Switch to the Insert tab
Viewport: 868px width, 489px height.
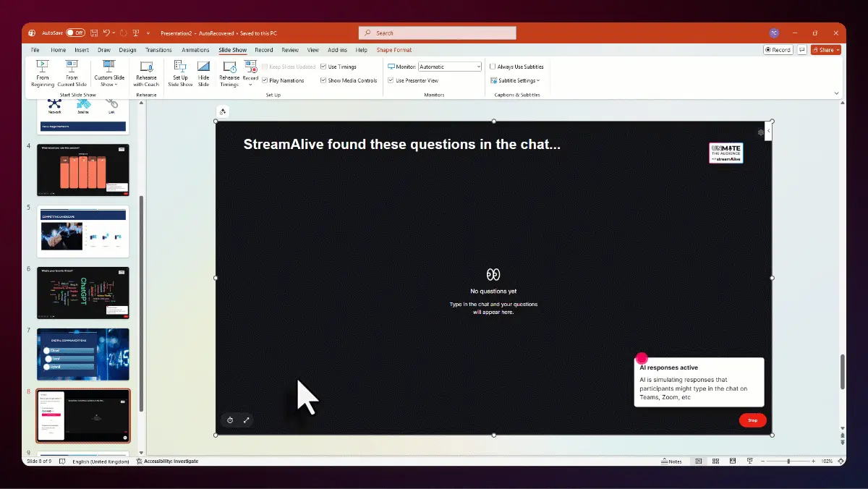(x=82, y=50)
